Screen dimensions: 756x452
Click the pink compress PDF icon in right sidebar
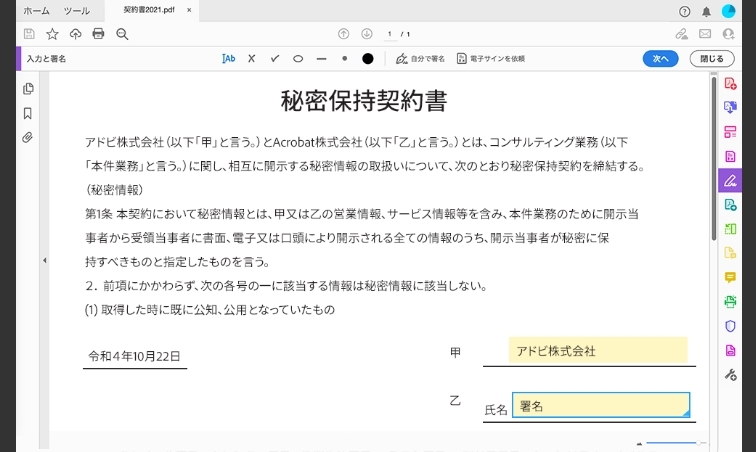(730, 350)
